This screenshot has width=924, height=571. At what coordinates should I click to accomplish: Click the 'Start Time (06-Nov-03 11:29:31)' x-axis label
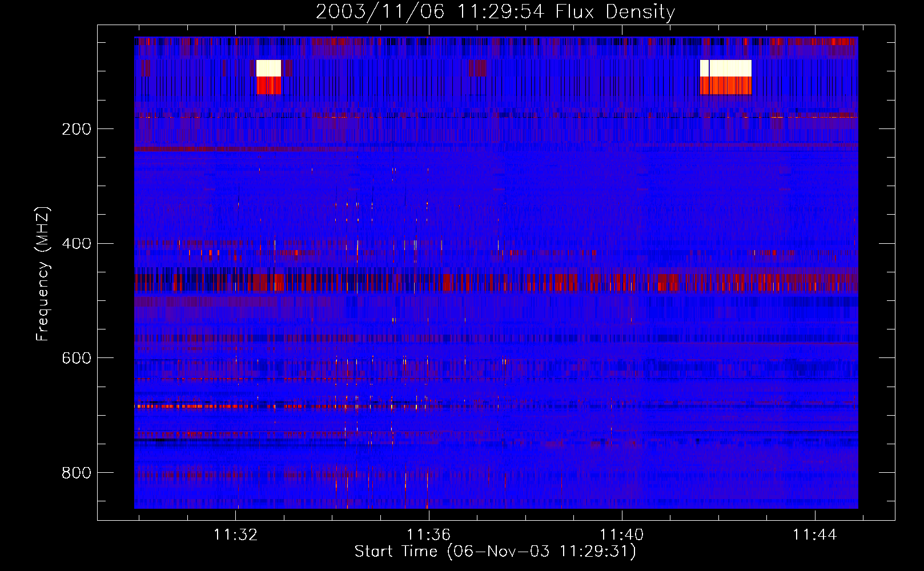pyautogui.click(x=495, y=552)
